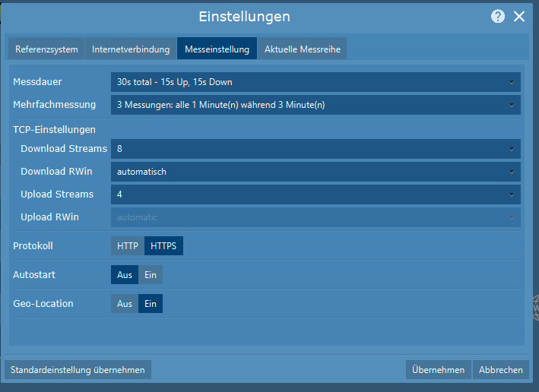Open the Messdauer dropdown
Image resolution: width=539 pixels, height=392 pixels.
pos(315,81)
